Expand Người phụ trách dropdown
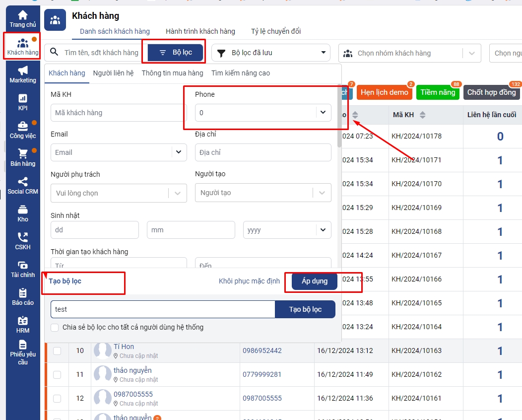The image size is (522, 420). [x=178, y=193]
